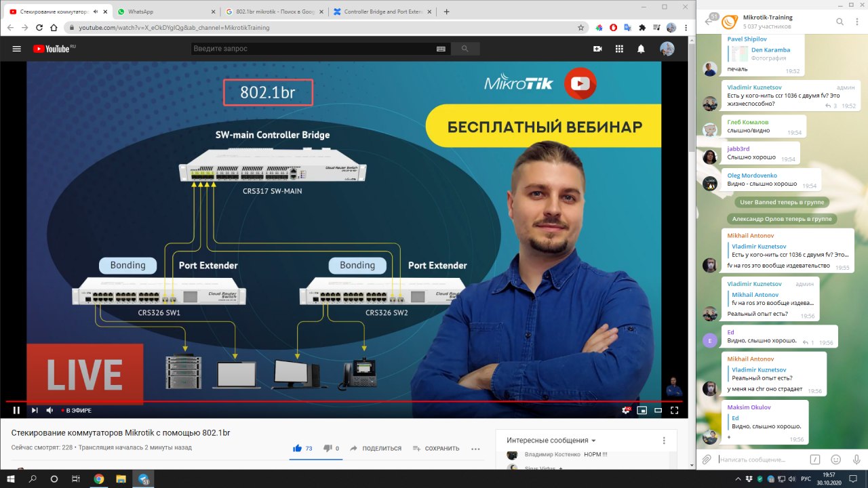Focus the YouTube search box
Viewport: 868px width, 488px height.
312,49
